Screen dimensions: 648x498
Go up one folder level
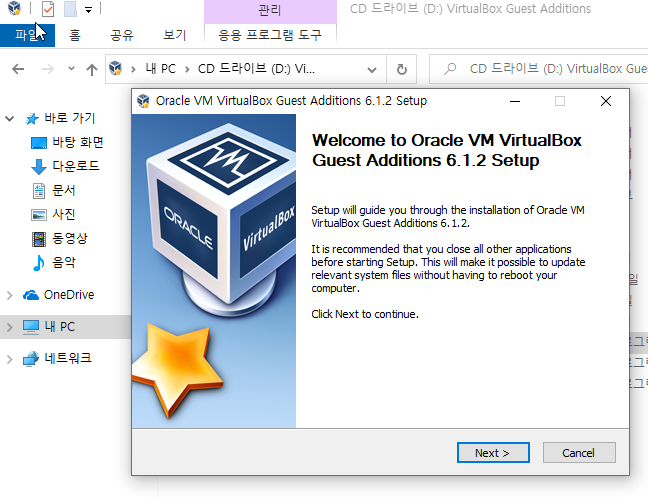point(92,69)
